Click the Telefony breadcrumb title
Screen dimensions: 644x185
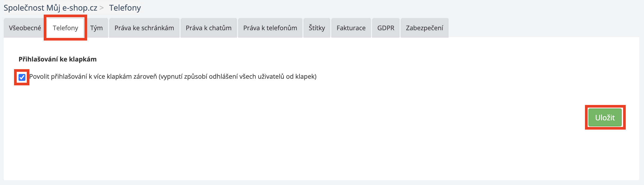(x=125, y=8)
